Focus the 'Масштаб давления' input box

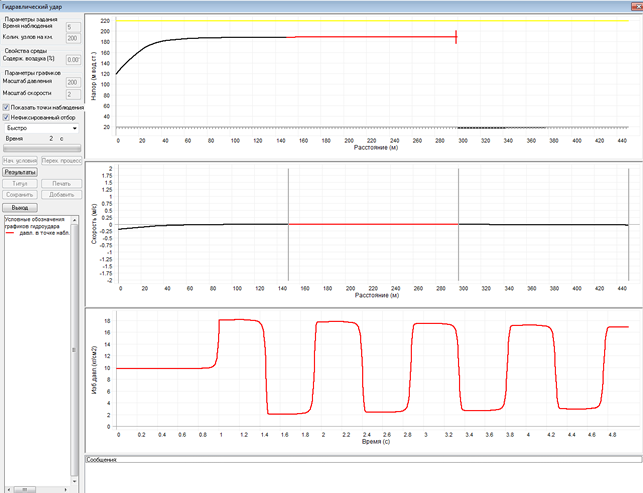[72, 82]
